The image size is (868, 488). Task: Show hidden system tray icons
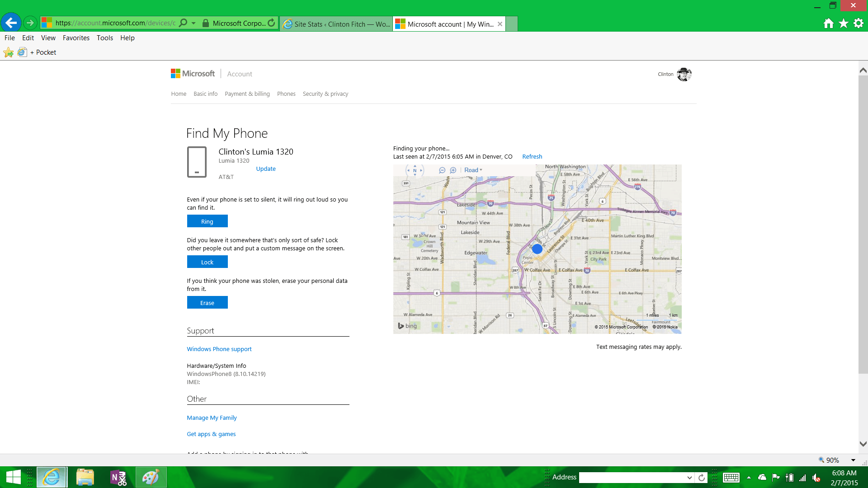click(749, 478)
